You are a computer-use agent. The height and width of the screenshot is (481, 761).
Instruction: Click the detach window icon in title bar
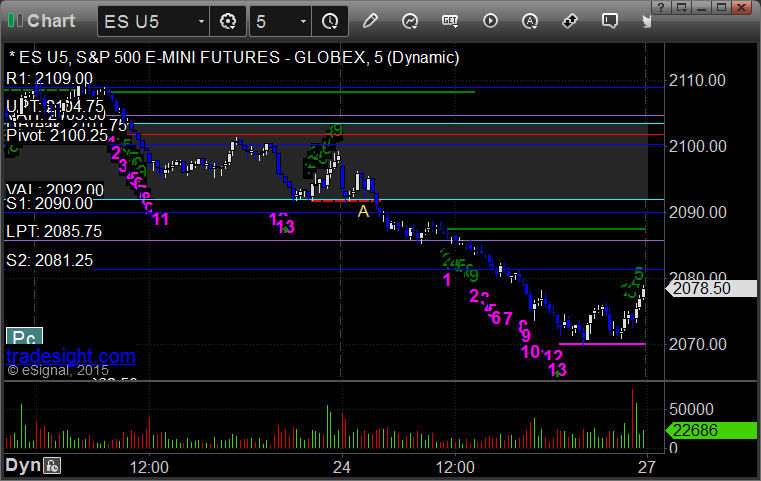681,7
